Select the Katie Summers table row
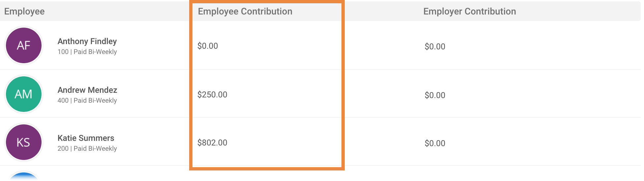The width and height of the screenshot is (644, 181). click(x=320, y=142)
